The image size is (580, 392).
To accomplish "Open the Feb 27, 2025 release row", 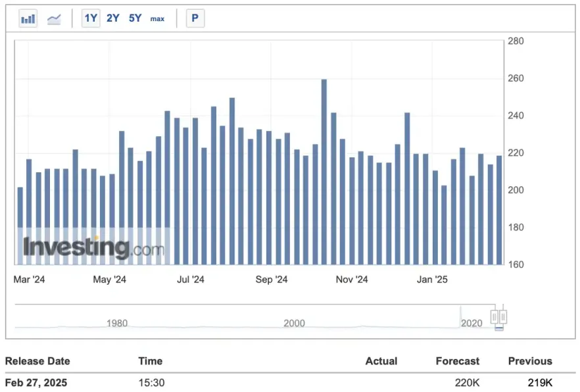I will tap(36, 383).
